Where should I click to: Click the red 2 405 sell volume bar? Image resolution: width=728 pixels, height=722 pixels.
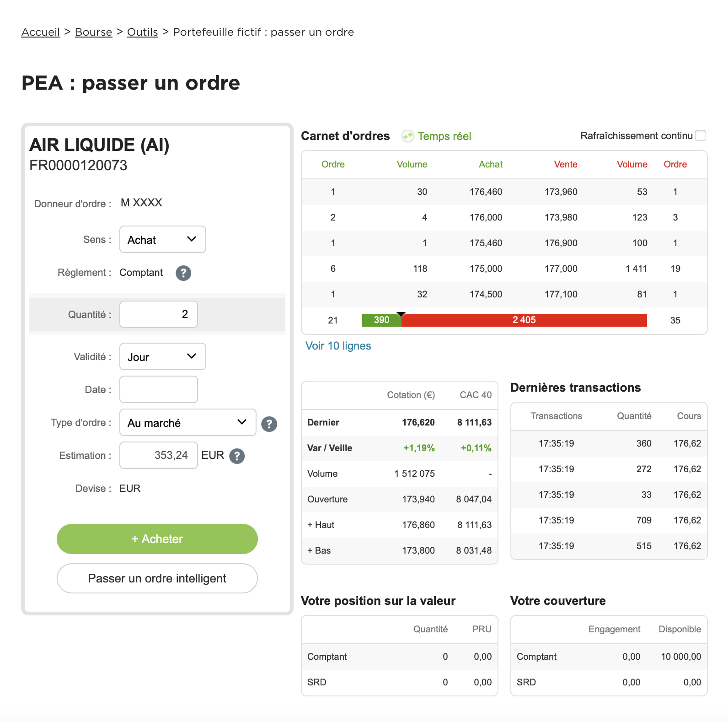click(x=524, y=320)
